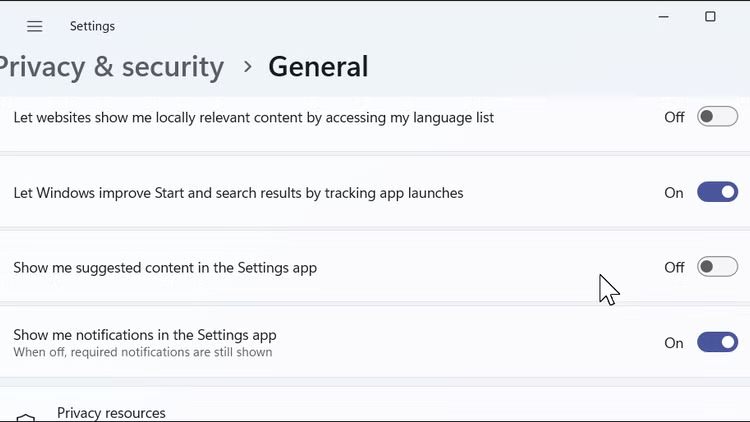This screenshot has width=750, height=422.
Task: Maximize the Settings window
Action: tap(710, 17)
